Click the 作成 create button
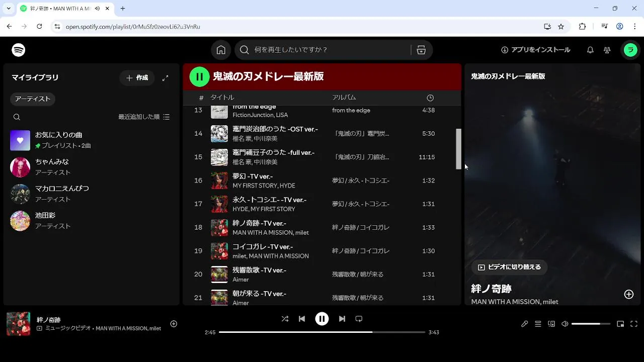 [137, 78]
